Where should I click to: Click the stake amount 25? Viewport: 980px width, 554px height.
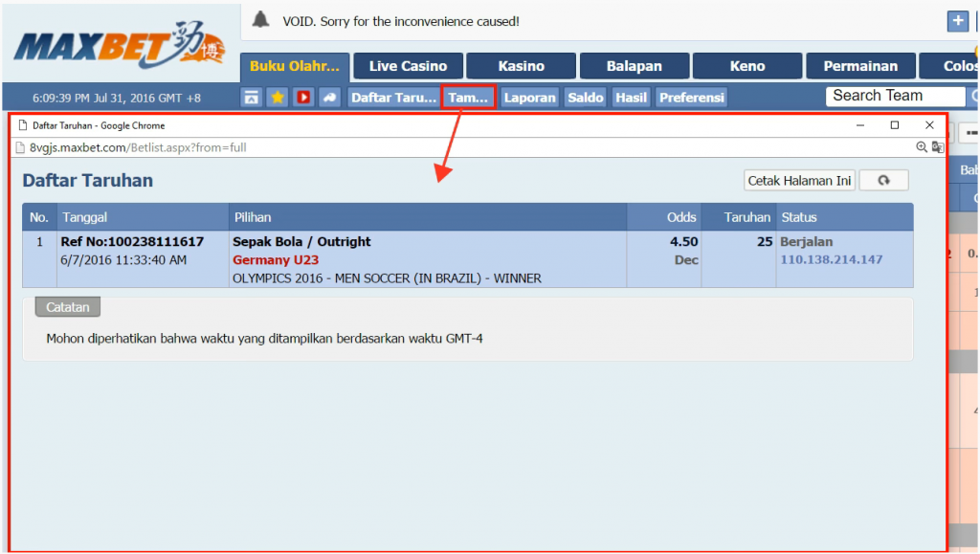coord(765,242)
